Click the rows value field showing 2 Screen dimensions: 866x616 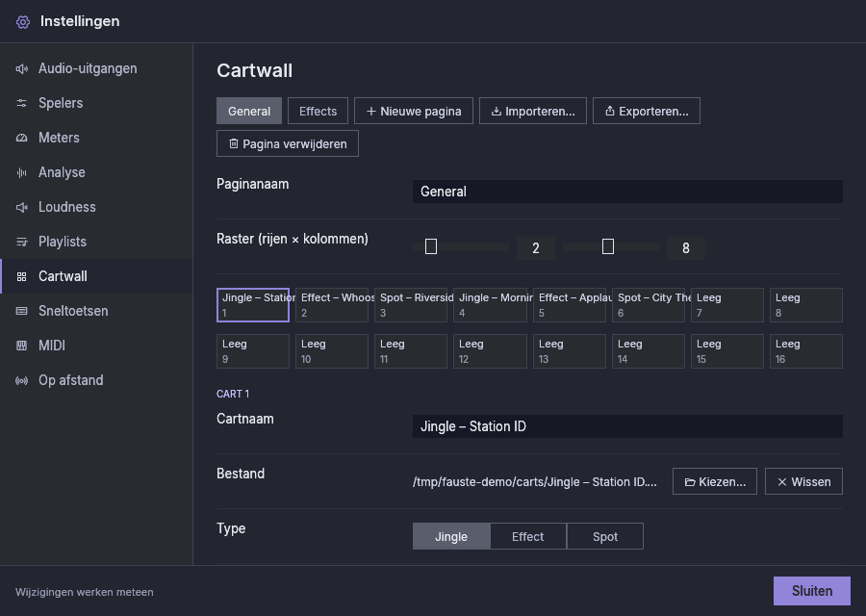pyautogui.click(x=536, y=248)
